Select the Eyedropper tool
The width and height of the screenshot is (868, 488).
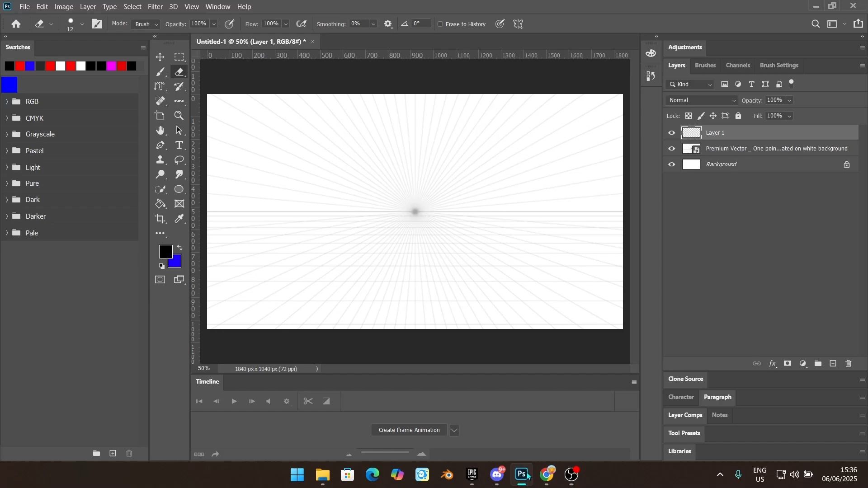tap(179, 219)
